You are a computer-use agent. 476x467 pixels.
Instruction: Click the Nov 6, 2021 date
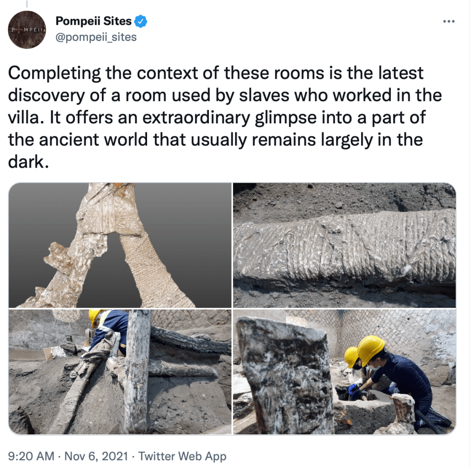96,456
